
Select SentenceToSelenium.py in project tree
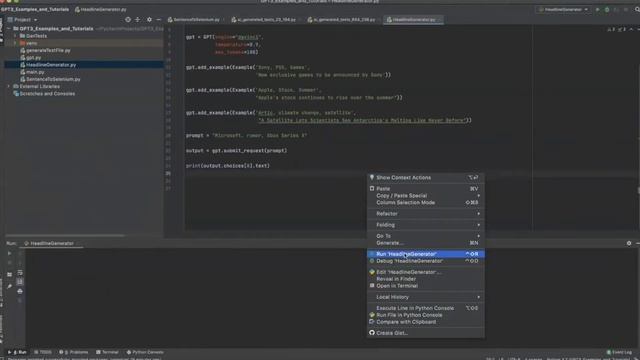[x=50, y=79]
